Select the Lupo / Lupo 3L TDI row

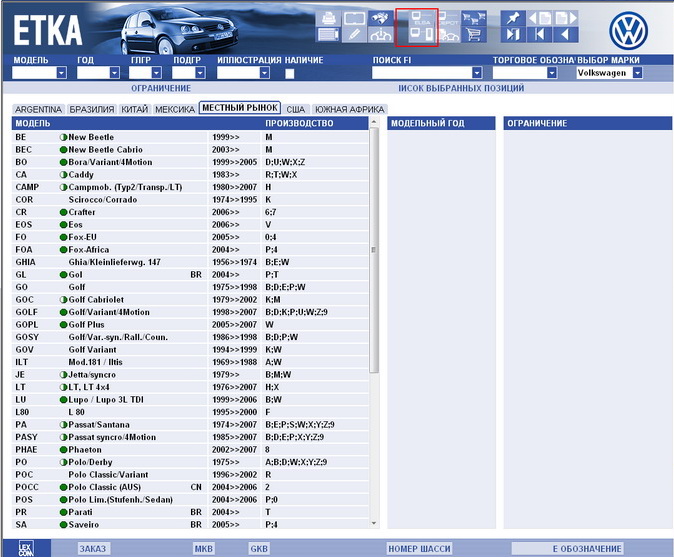point(190,399)
